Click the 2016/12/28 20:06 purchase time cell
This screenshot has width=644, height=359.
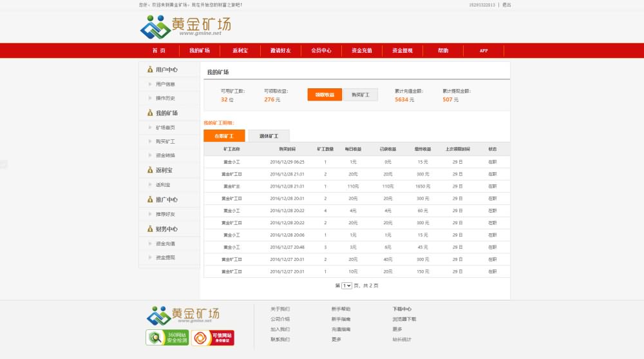(287, 235)
